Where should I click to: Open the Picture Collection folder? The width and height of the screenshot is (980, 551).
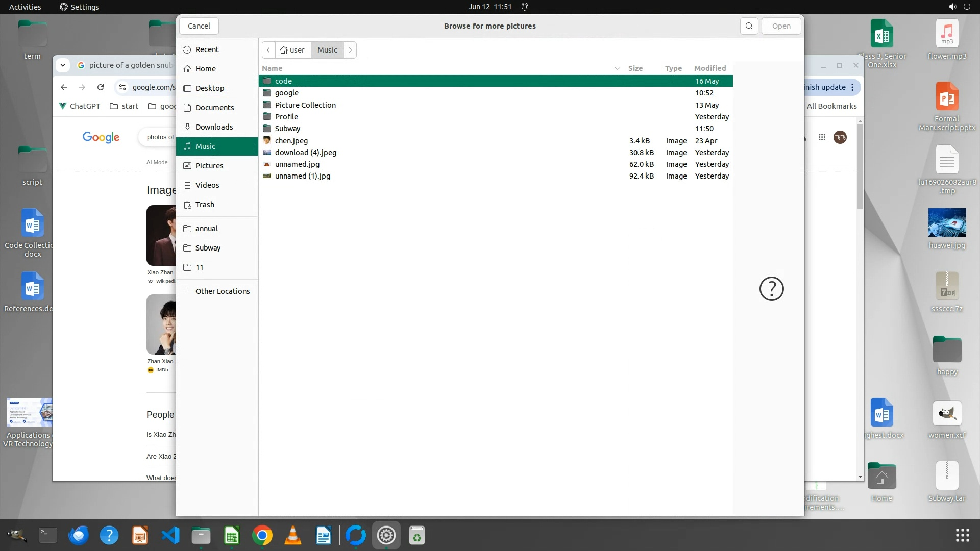point(305,105)
